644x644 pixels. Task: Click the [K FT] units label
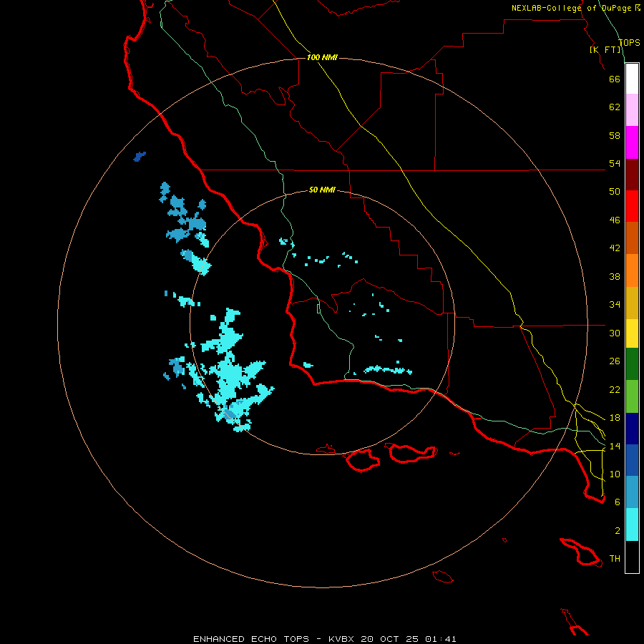(x=605, y=49)
